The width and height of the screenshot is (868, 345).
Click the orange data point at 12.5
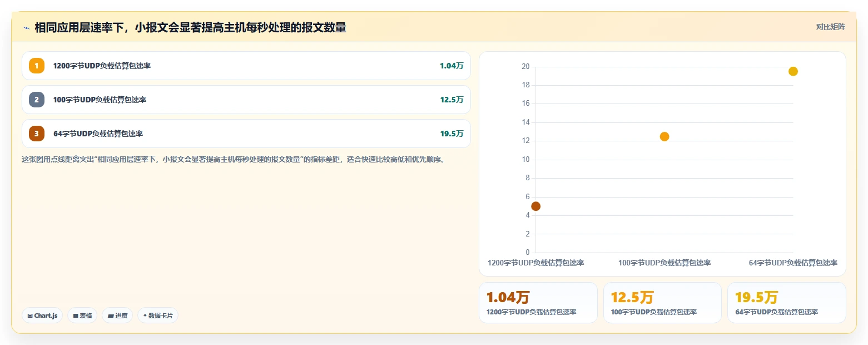click(x=664, y=136)
